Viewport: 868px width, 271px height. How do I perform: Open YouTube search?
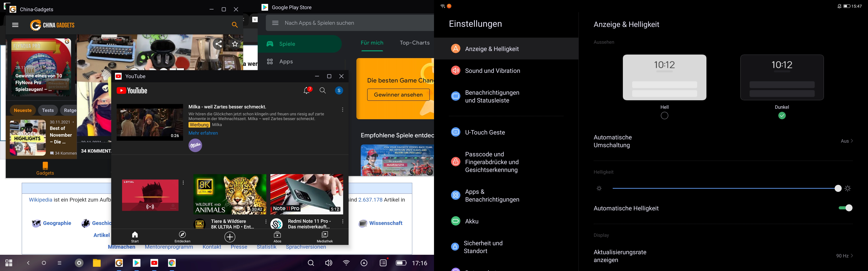323,91
